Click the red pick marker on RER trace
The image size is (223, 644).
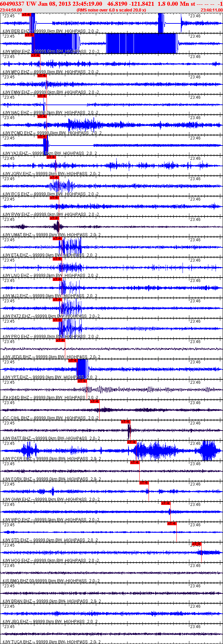[26, 15]
